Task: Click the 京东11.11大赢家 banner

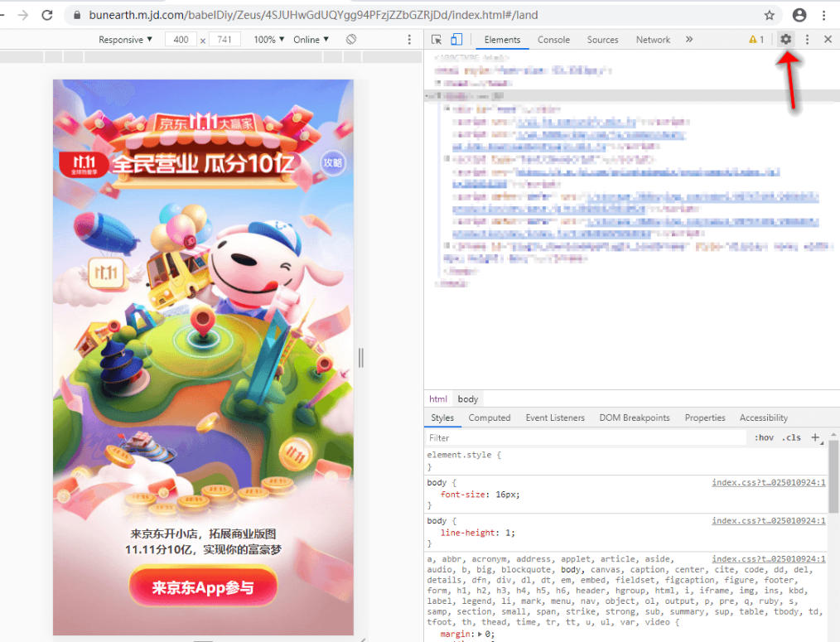Action: click(206, 123)
